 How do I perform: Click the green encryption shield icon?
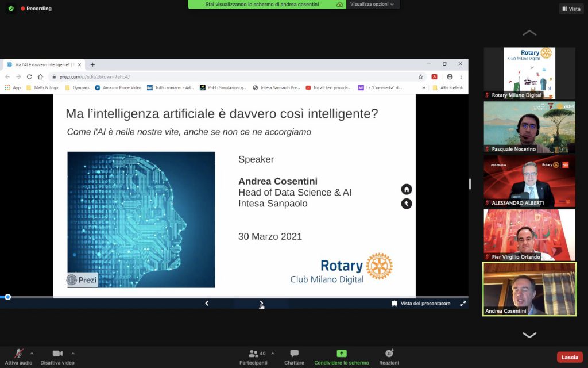[11, 8]
